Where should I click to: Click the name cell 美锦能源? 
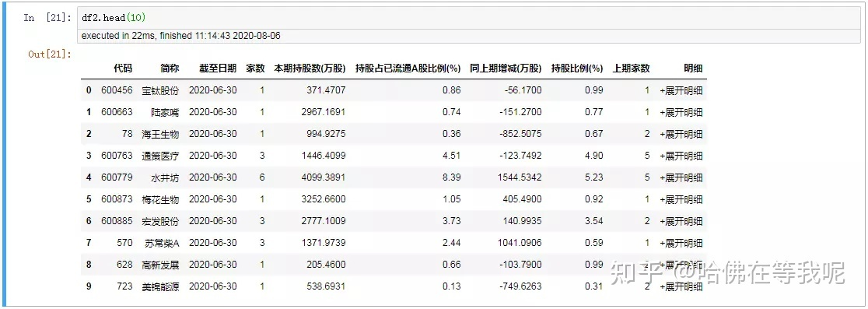[160, 286]
